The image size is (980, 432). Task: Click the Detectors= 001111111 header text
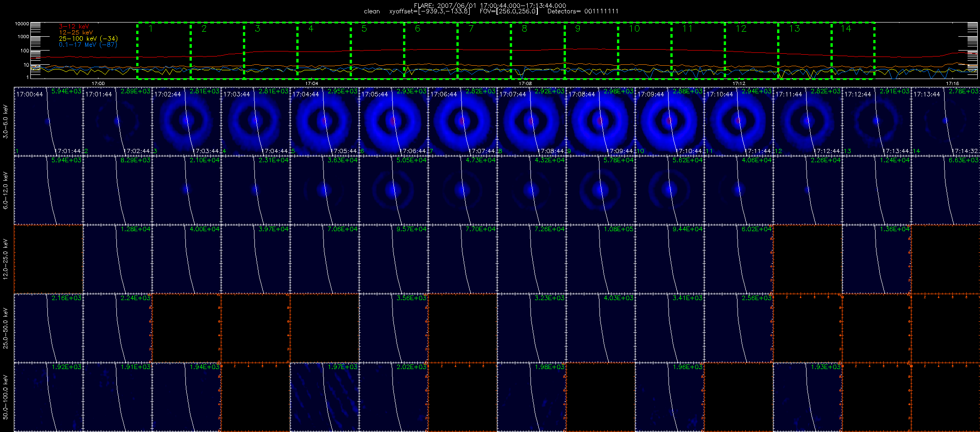click(x=583, y=11)
